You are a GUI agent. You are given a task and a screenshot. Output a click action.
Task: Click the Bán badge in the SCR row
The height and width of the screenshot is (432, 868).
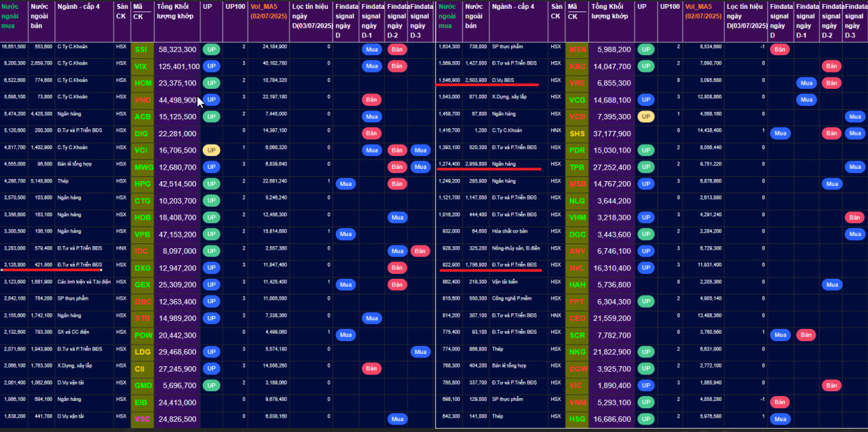(x=806, y=335)
